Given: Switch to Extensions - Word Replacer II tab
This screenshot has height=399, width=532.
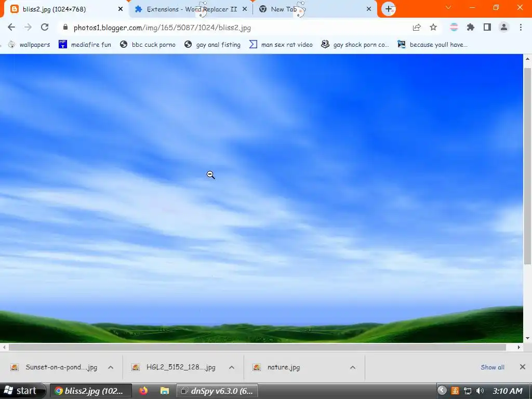Looking at the screenshot, I should click(192, 9).
